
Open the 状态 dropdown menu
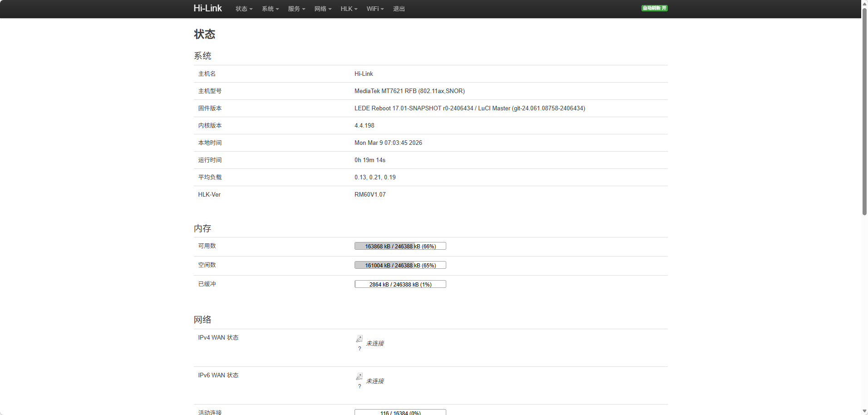pyautogui.click(x=244, y=9)
